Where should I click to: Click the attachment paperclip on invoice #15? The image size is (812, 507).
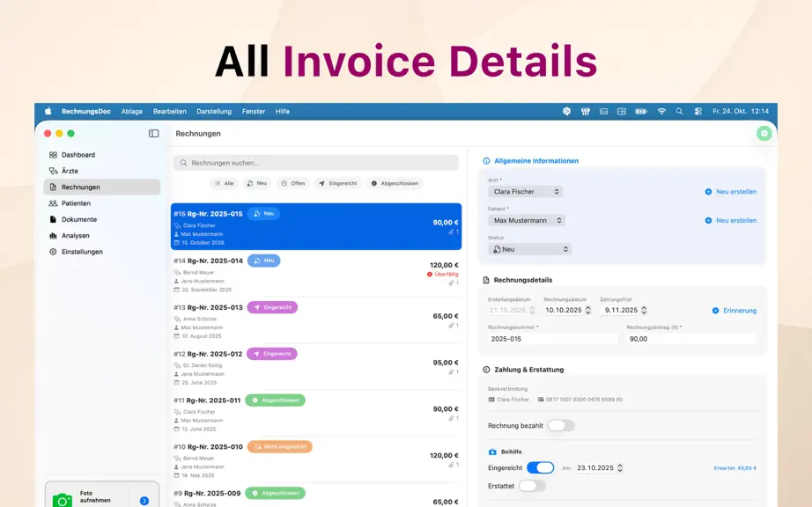[x=451, y=231]
